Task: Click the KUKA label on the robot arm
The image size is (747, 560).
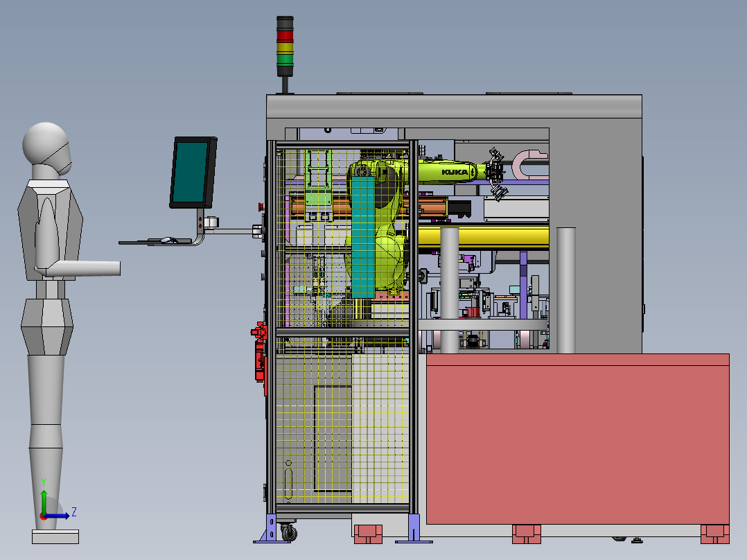Action: pos(455,172)
